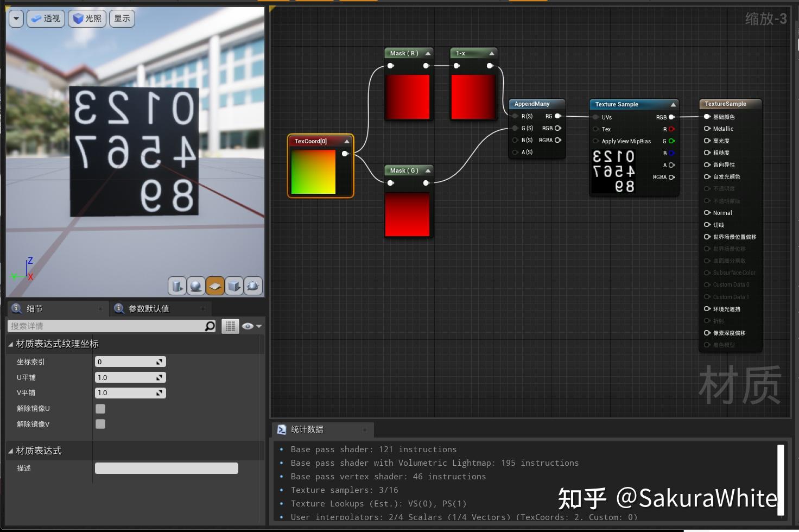Screen dimensions: 799x532
Task: Select the teapot preview mesh shape
Action: pyautogui.click(x=253, y=286)
